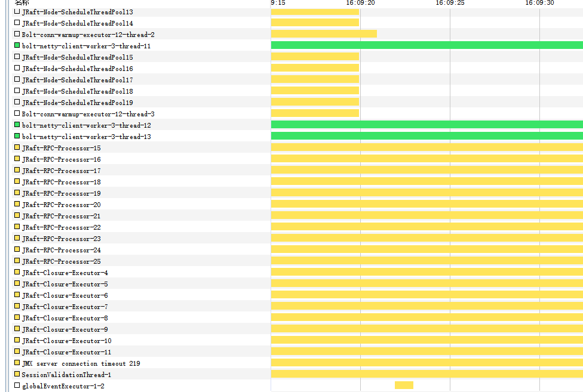Click yellow icon of SessionValidationThread-1

(x=17, y=374)
